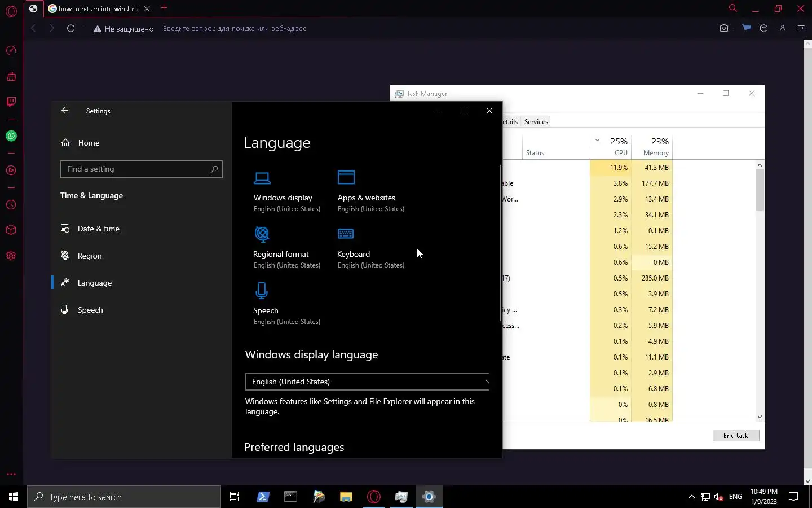Image resolution: width=812 pixels, height=508 pixels.
Task: Open Regional format globe tile
Action: (x=286, y=248)
